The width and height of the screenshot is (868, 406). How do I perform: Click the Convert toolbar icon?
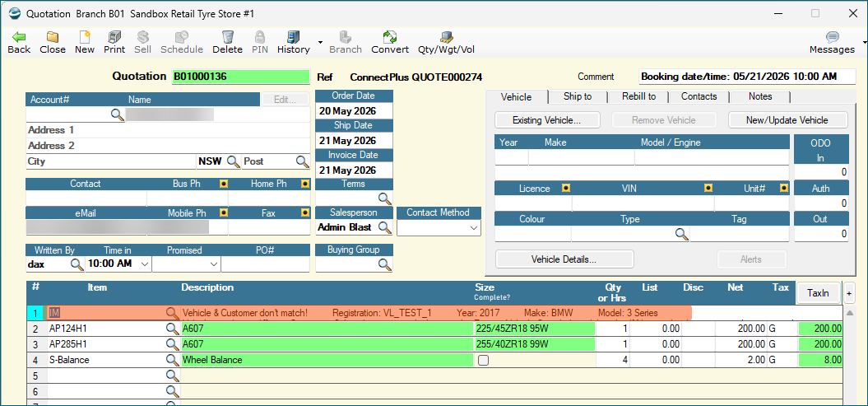390,37
